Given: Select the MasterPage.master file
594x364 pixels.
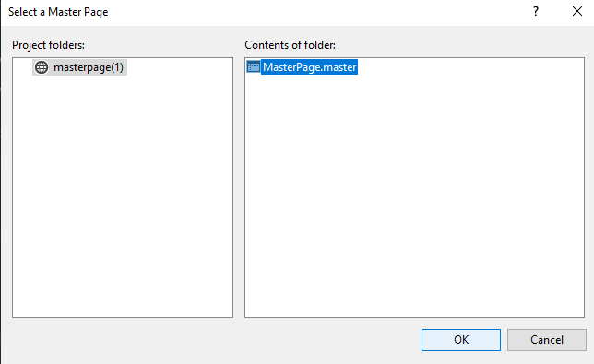Looking at the screenshot, I should coord(309,67).
